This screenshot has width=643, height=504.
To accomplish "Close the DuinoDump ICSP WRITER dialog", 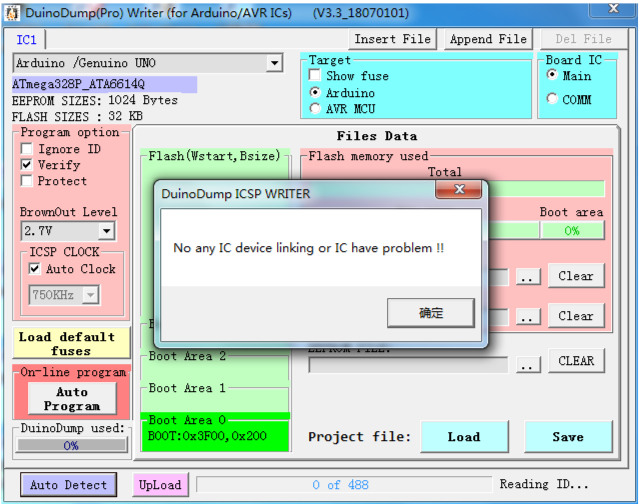I will [x=458, y=189].
